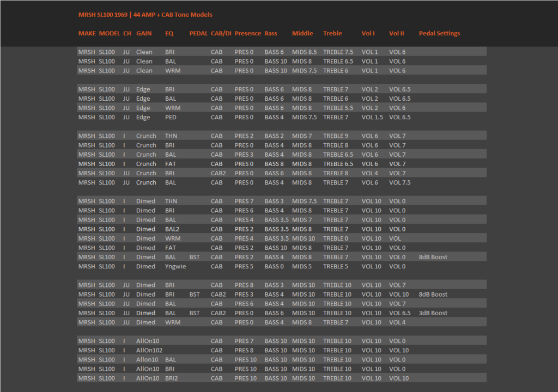
Task: Select PRES 3 in the Crunch BAL row
Action: (244, 155)
